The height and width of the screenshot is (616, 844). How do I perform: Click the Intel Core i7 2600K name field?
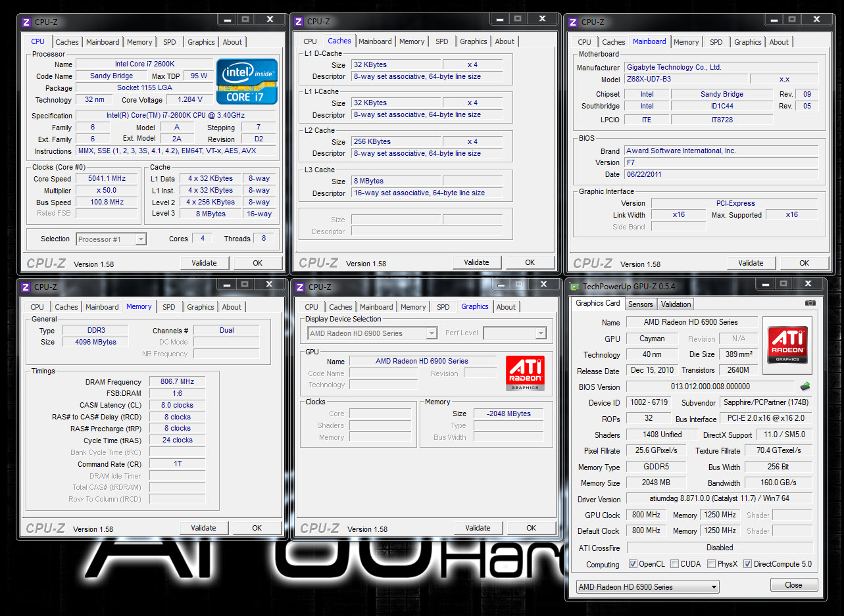144,64
